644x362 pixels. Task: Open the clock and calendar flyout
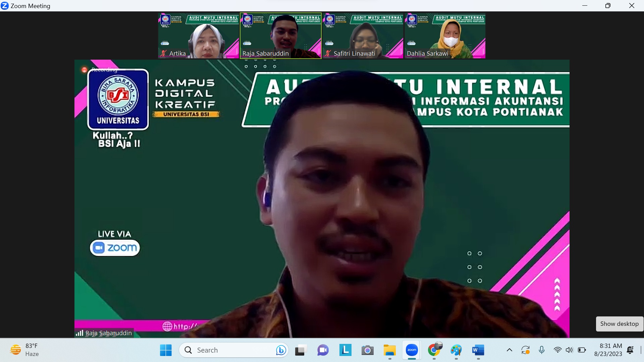pos(608,350)
